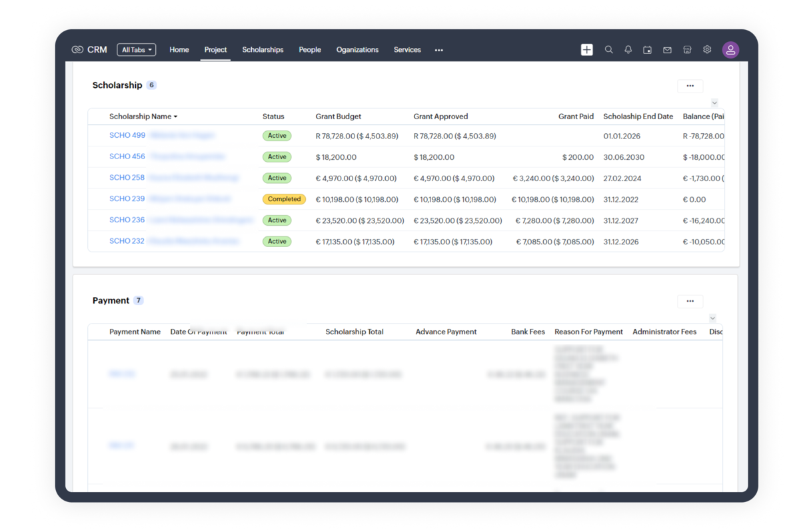Screen dimensions: 799x532
Task: Open the settings gear icon
Action: [x=707, y=50]
